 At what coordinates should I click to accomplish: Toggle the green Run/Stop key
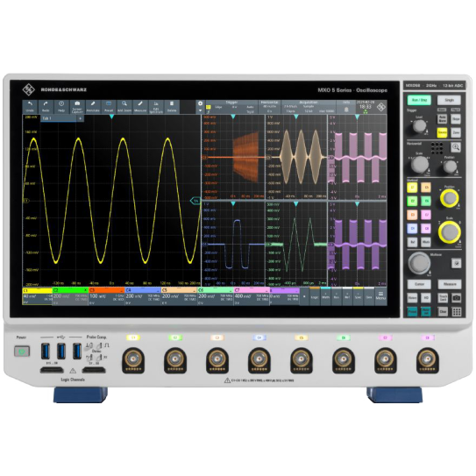[419, 100]
